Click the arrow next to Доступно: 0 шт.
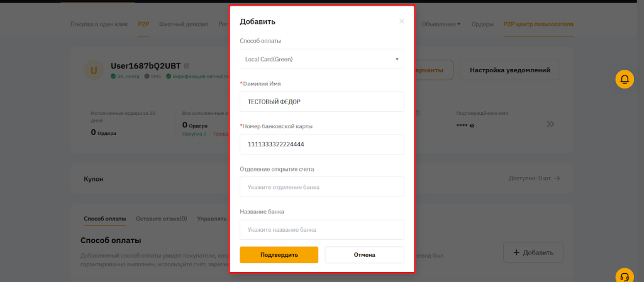The height and width of the screenshot is (282, 644). (557, 178)
